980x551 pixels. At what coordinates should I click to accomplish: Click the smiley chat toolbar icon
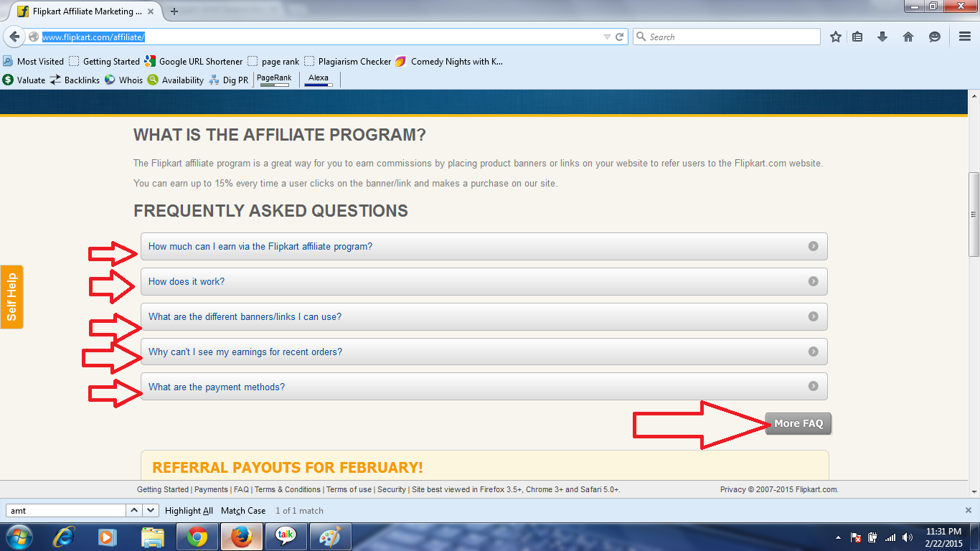tap(935, 37)
